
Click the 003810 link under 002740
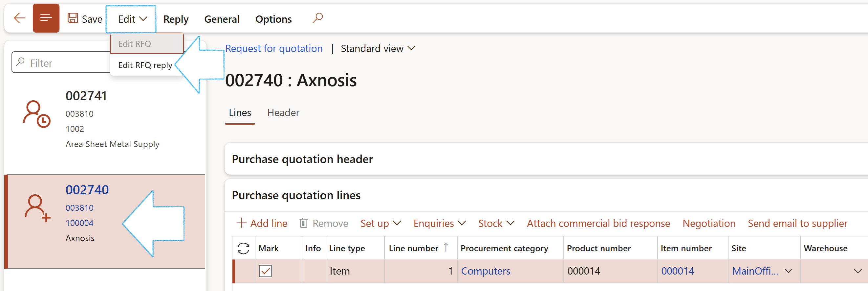click(x=79, y=207)
